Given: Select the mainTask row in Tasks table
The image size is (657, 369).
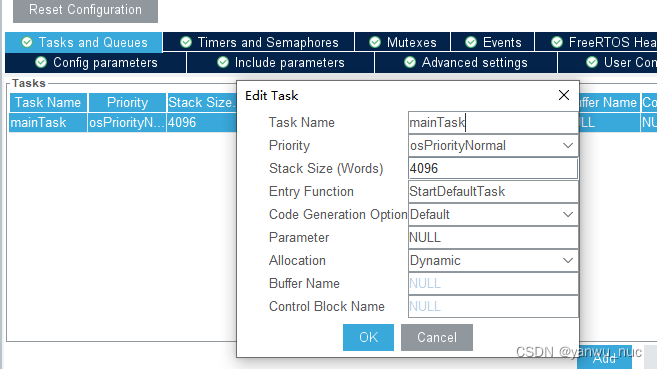Looking at the screenshot, I should pos(123,123).
